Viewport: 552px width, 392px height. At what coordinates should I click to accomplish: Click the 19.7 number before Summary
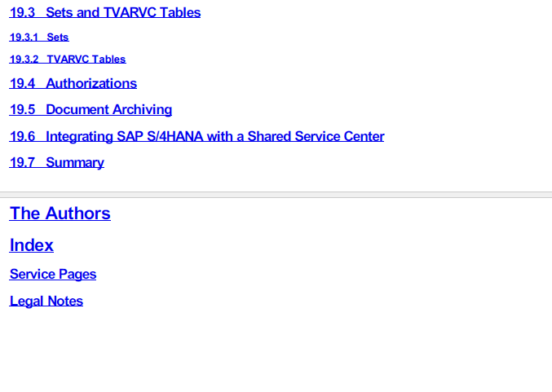point(22,162)
